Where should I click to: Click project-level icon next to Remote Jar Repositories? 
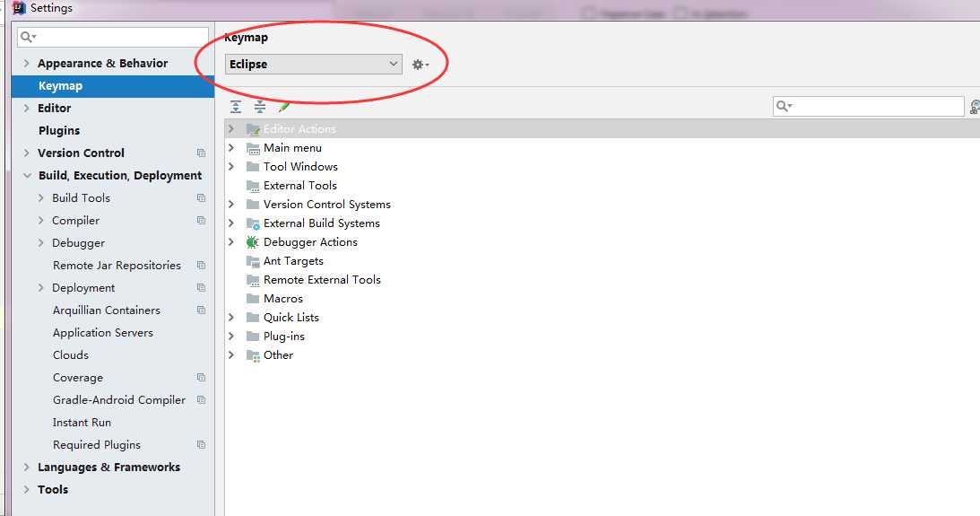click(x=201, y=266)
